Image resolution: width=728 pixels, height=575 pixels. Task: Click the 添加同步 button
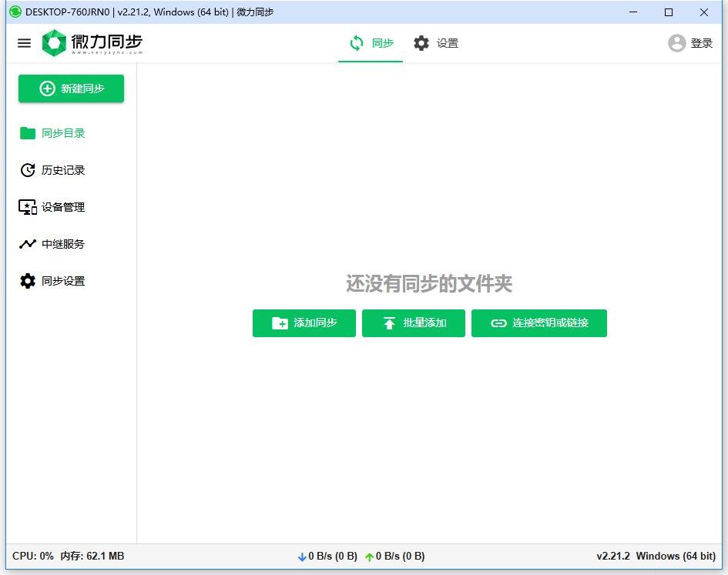click(304, 323)
